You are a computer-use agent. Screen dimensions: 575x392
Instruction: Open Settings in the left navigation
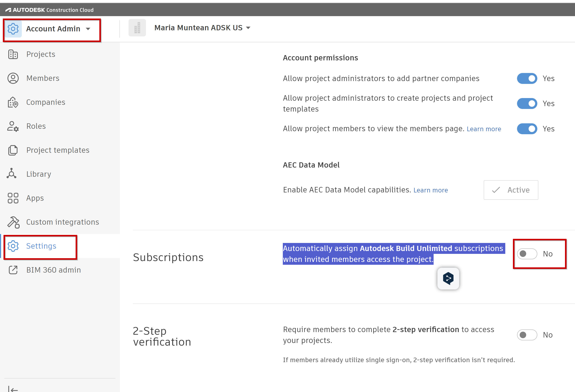[x=41, y=246]
